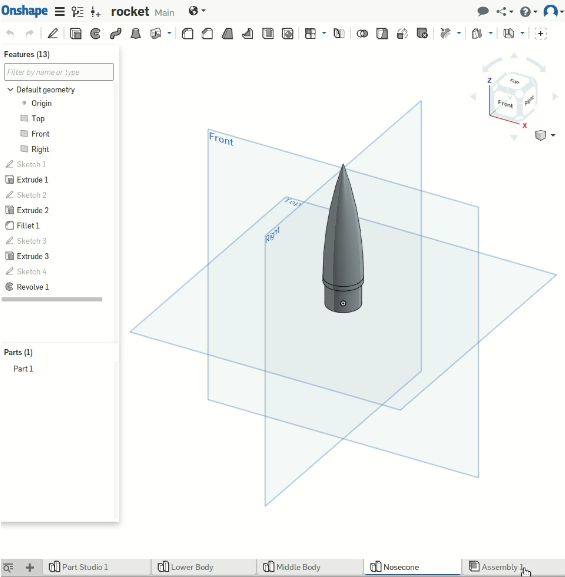Select Extrude 1 feature
Image resolution: width=565 pixels, height=577 pixels.
(x=32, y=180)
